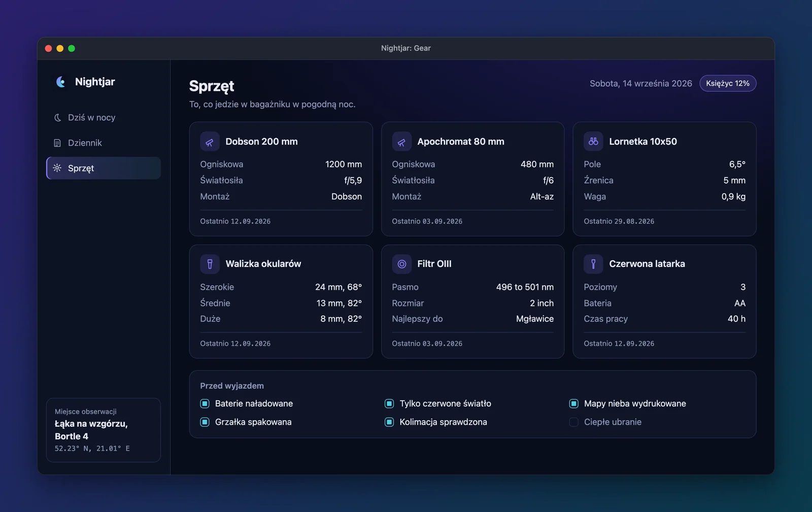
Task: Click the moon icon beside Dziś w nocy
Action: (57, 117)
